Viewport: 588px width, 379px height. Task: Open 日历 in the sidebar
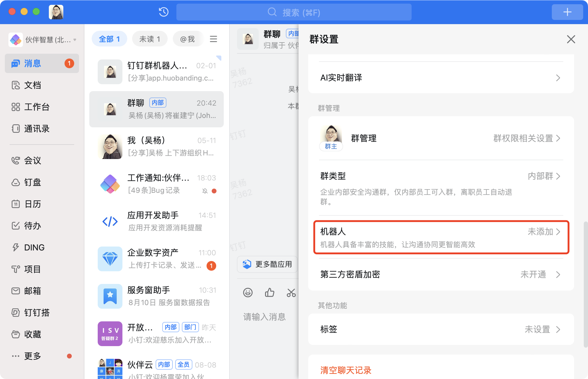coord(42,204)
